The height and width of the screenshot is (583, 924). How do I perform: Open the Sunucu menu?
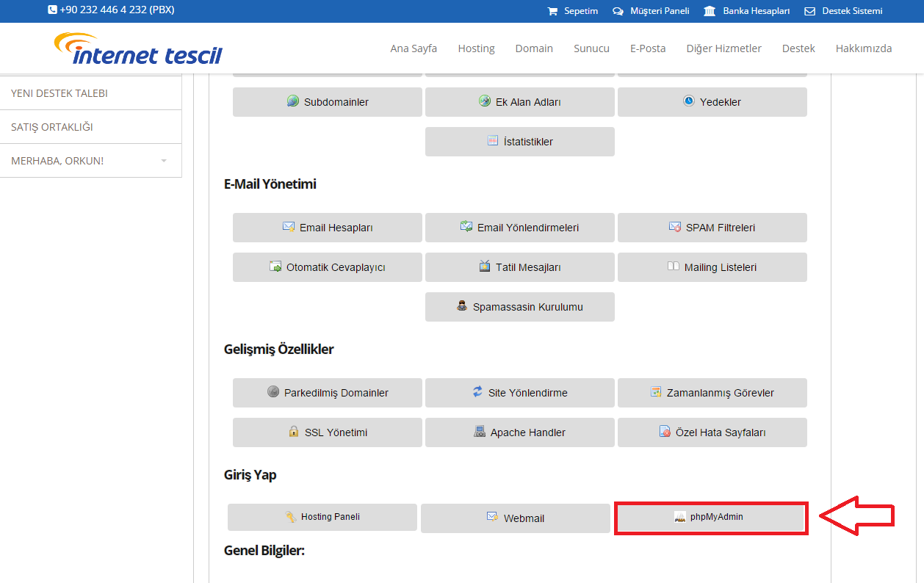tap(591, 48)
